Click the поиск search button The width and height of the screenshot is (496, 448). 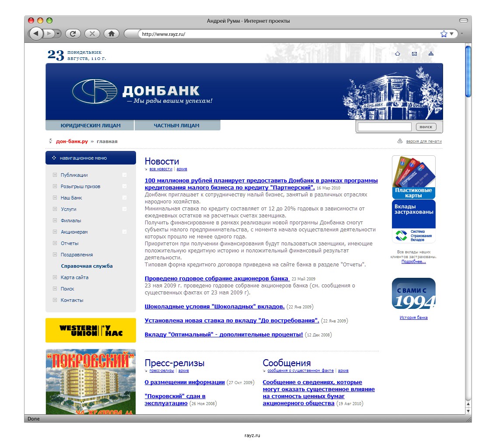pyautogui.click(x=426, y=127)
